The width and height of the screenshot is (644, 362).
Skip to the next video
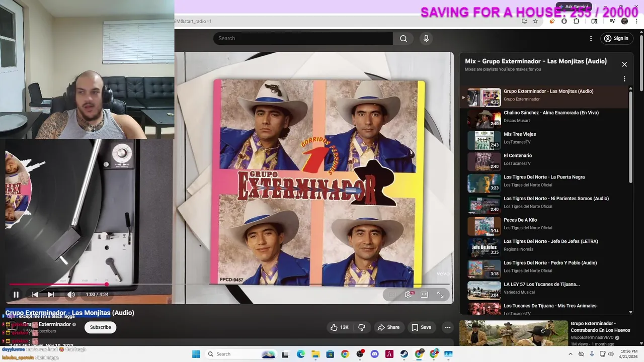point(51,295)
